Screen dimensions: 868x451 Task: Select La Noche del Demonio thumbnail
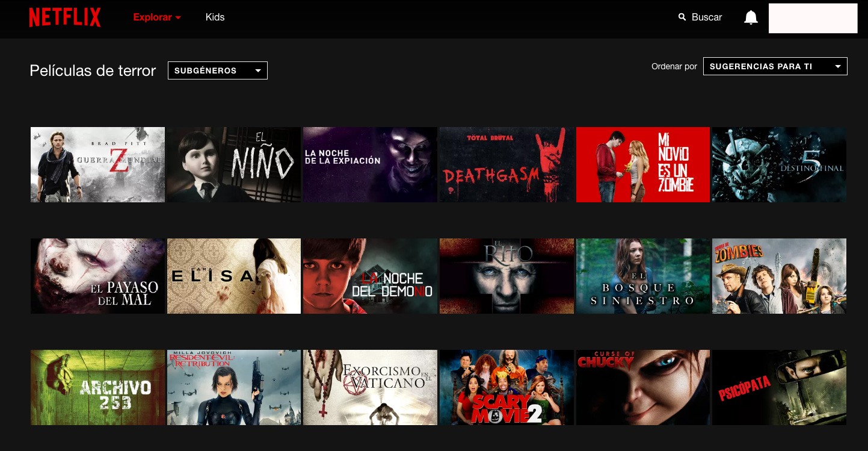click(x=370, y=276)
